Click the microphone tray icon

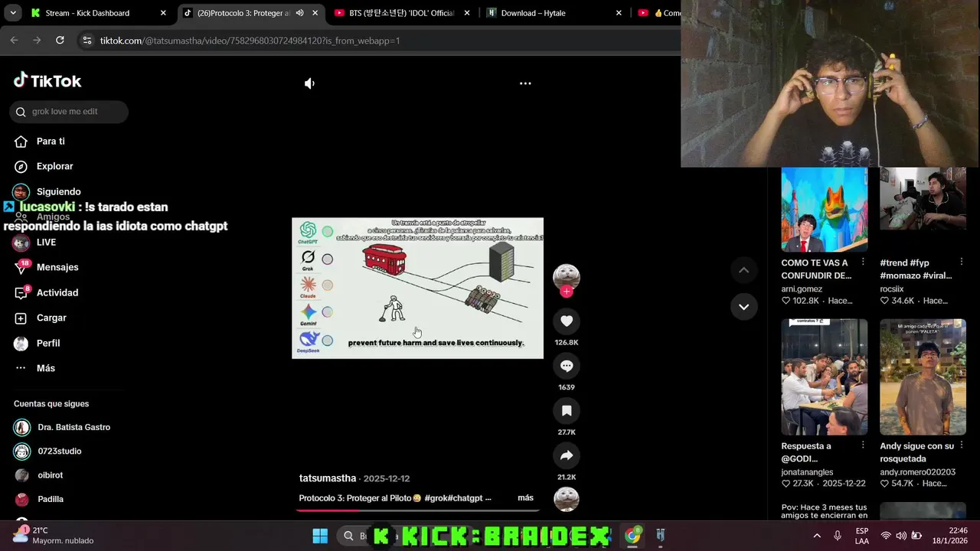838,536
